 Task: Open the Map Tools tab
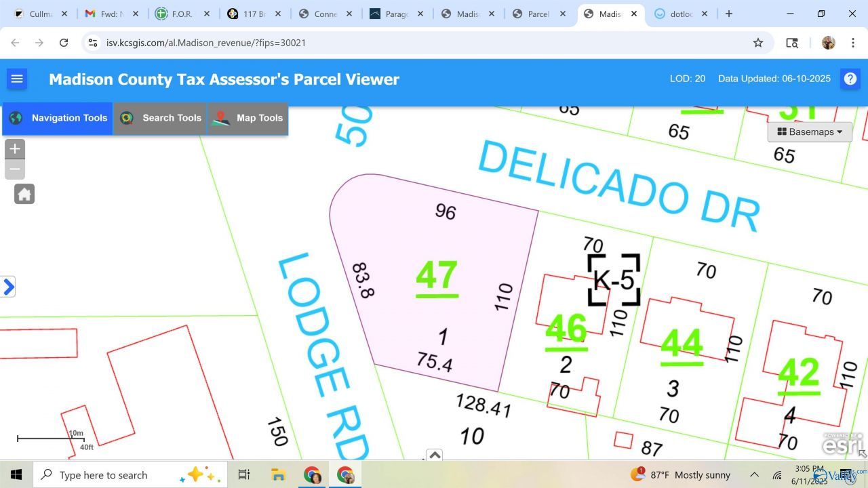pyautogui.click(x=248, y=118)
